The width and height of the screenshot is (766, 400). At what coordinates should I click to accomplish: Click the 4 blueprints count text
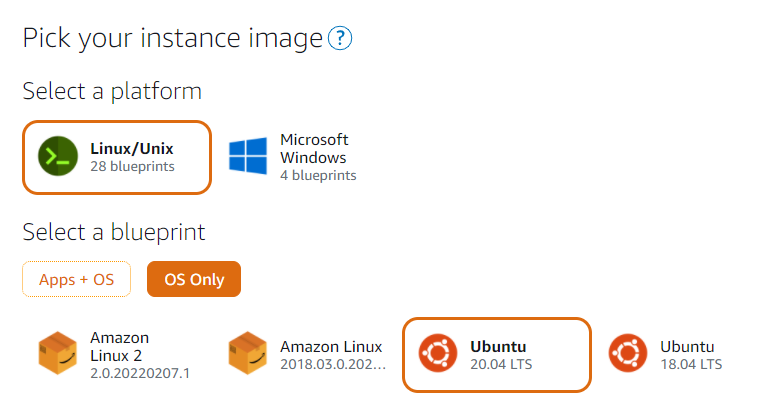318,175
